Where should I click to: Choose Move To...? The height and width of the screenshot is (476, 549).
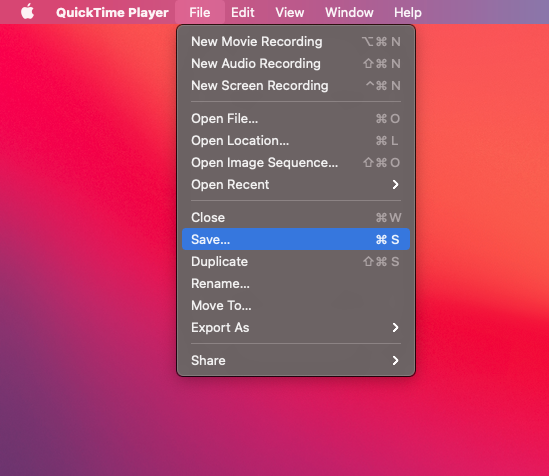[x=296, y=306]
